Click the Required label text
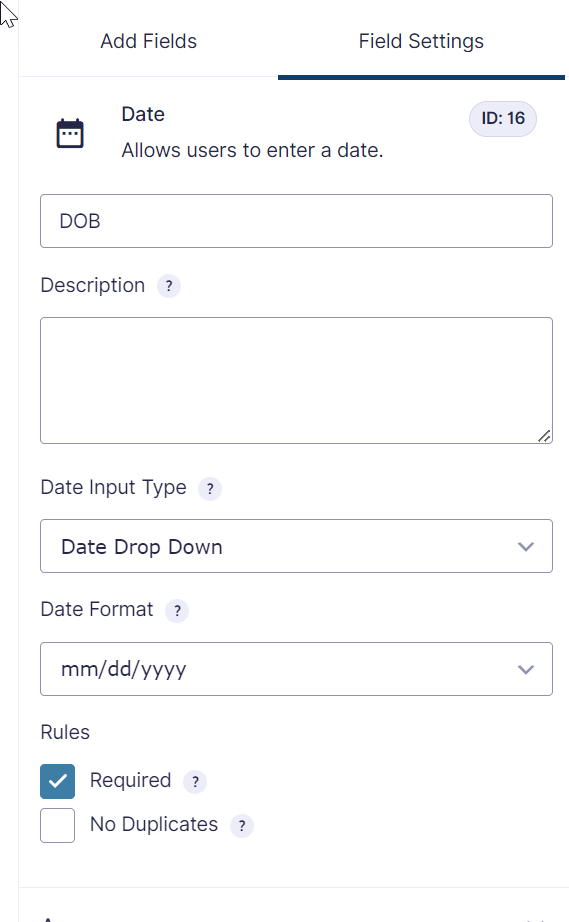The image size is (569, 922). [x=130, y=780]
